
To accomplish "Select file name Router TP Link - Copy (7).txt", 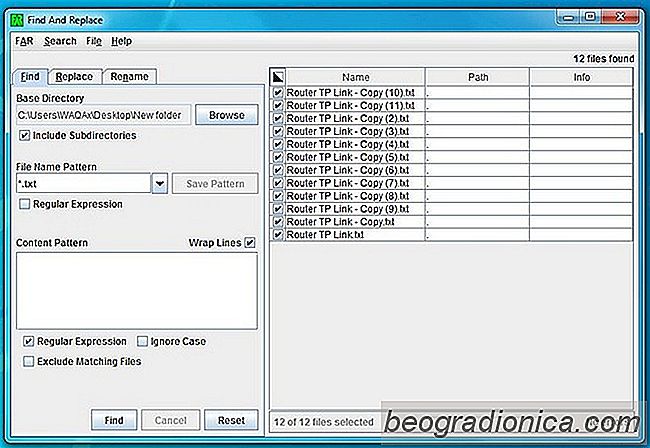I will pyautogui.click(x=348, y=183).
